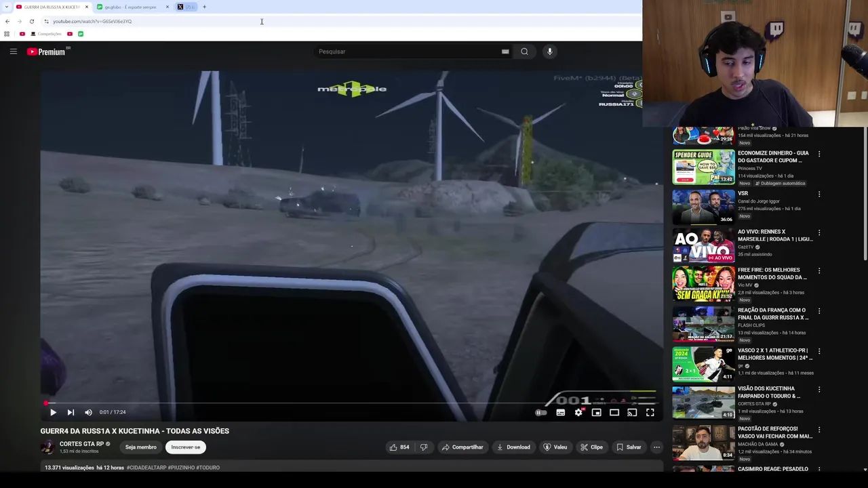Toggle subtitles/closed captions
Screen dimensions: 868x488
561,412
